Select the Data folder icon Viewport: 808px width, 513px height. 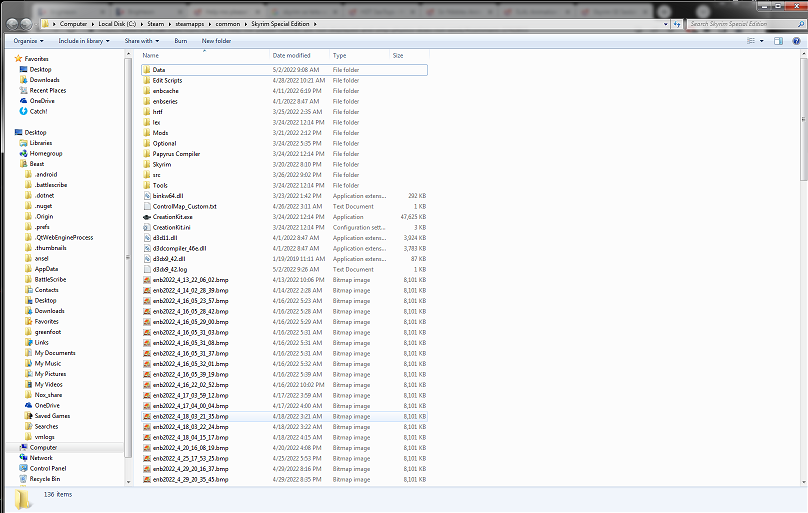[147, 70]
